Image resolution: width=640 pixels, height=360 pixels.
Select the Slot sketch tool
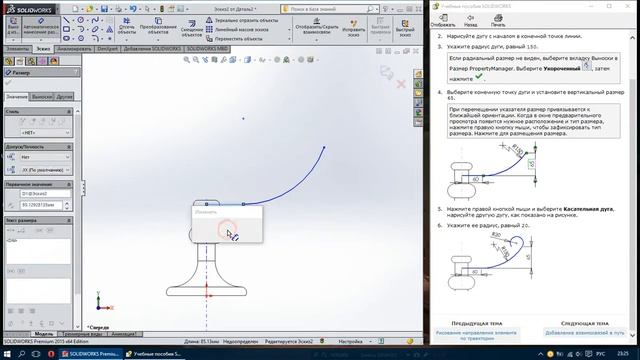67,38
